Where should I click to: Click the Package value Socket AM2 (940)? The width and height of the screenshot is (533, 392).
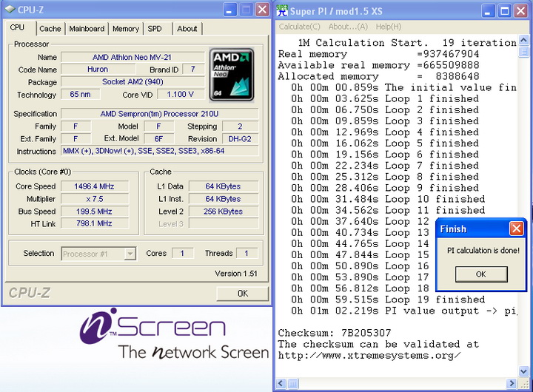point(133,82)
